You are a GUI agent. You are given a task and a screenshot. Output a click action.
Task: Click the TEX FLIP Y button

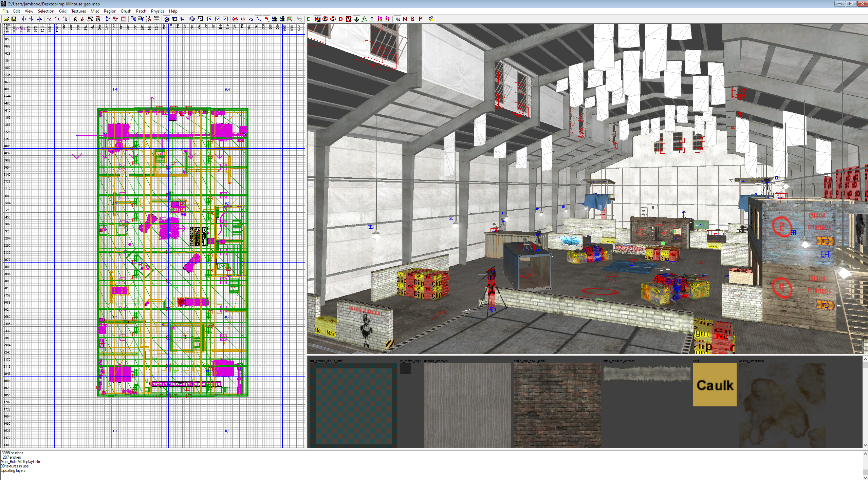click(141, 19)
